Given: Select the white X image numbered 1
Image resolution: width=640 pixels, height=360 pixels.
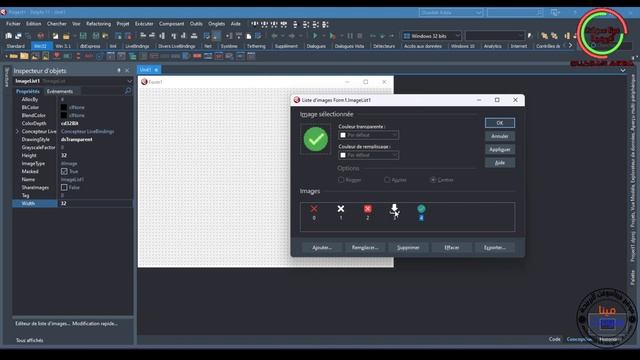Looking at the screenshot, I should [341, 209].
